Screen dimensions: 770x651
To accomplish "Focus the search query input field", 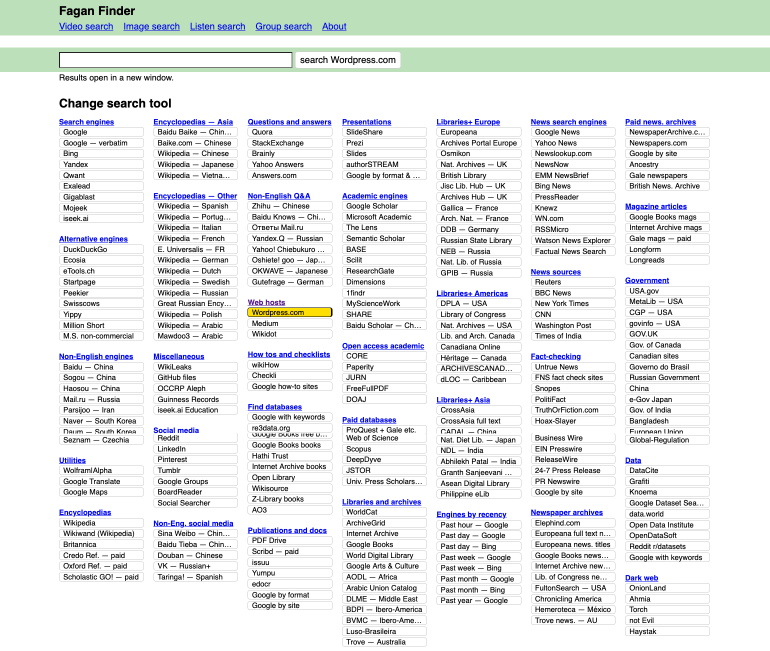I will (175, 60).
